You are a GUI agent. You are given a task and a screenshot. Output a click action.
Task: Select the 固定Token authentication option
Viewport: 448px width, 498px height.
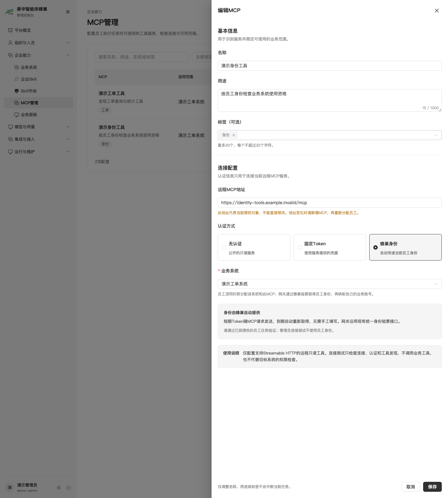(329, 247)
